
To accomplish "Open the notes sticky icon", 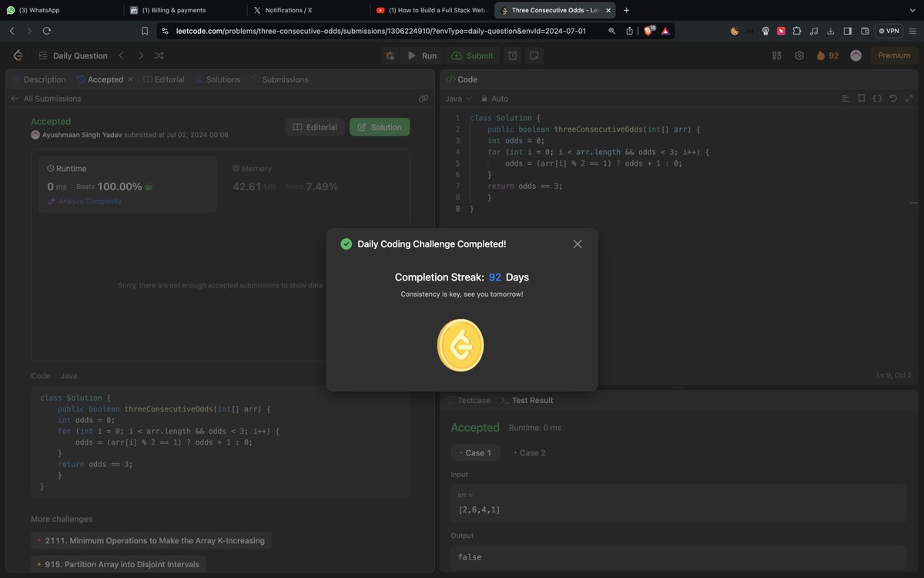I will pyautogui.click(x=534, y=55).
